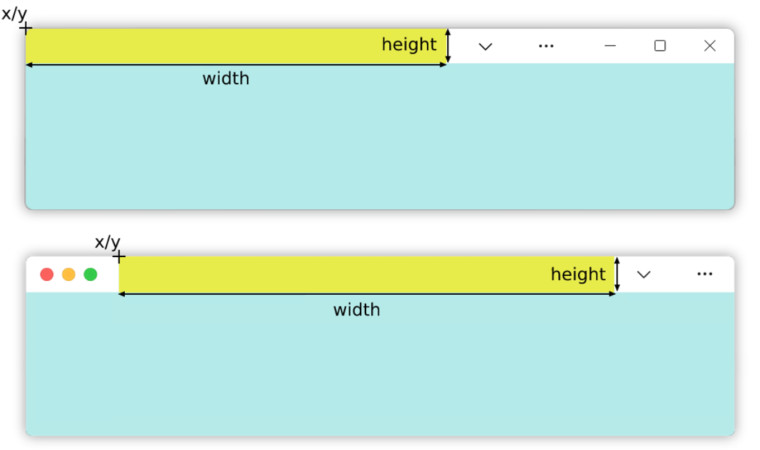This screenshot has height=450, width=760.
Task: Click the x/y crosshair marker on the Windows-style window
Action: click(26, 29)
